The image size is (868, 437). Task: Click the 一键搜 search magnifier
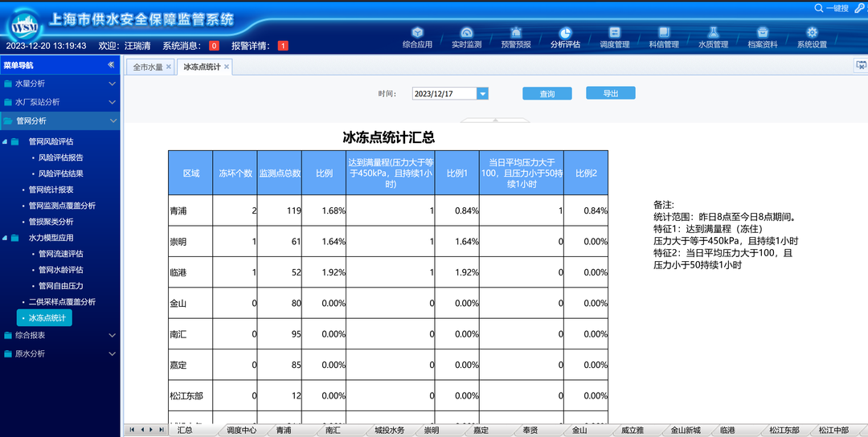point(819,8)
